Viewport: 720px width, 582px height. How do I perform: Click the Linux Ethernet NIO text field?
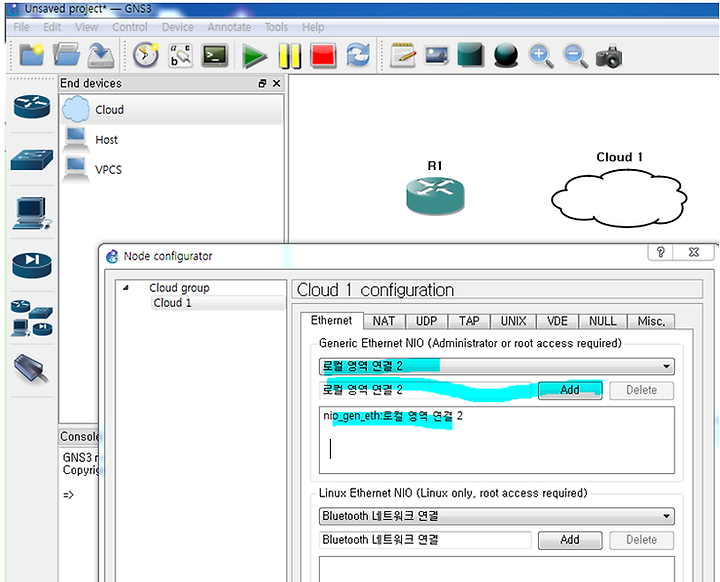point(425,540)
